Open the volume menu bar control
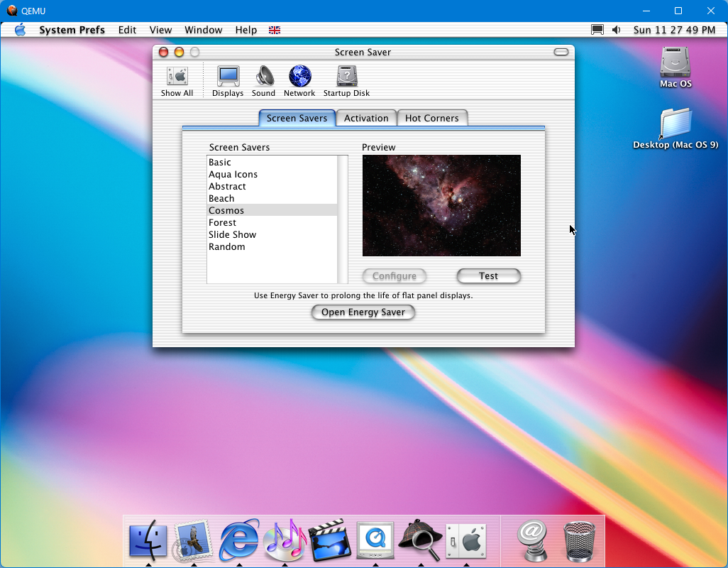 point(616,30)
